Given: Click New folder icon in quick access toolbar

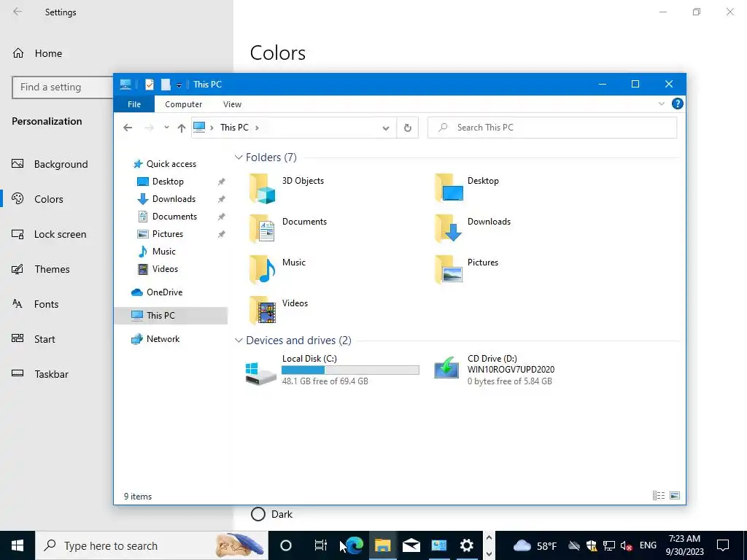Looking at the screenshot, I should pos(166,85).
